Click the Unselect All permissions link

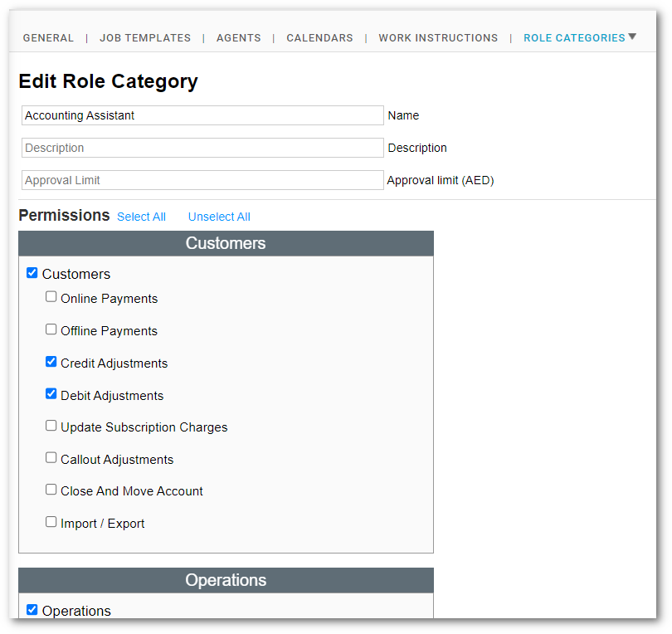(x=219, y=217)
